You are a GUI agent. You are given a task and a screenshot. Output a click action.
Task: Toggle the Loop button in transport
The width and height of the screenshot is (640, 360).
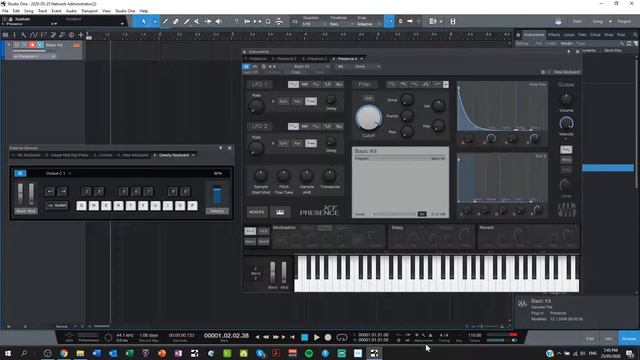point(342,338)
